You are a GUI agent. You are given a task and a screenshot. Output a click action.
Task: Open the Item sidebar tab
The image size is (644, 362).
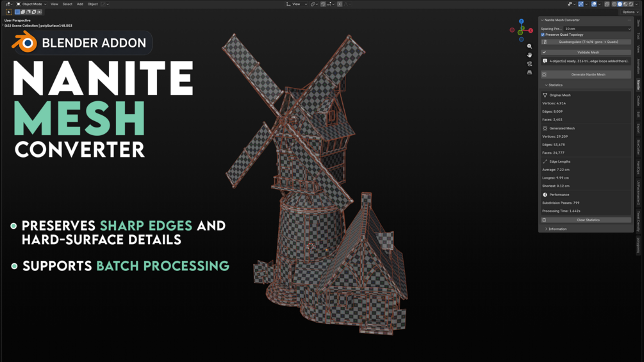click(638, 24)
